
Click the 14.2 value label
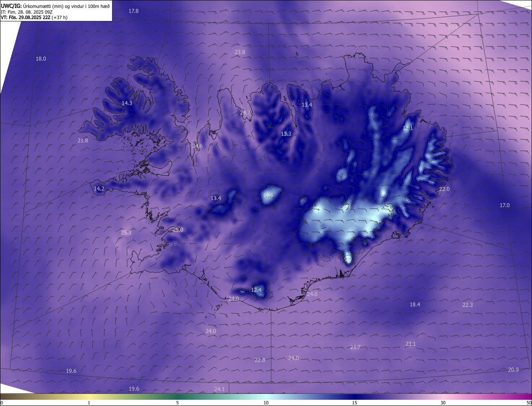[99, 189]
